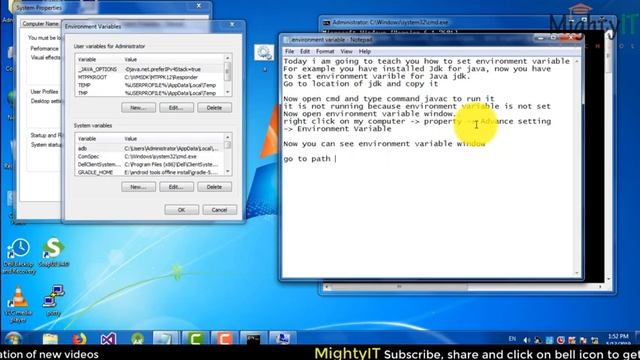The height and width of the screenshot is (360, 640).
Task: Click Delete under System variables
Action: [214, 187]
